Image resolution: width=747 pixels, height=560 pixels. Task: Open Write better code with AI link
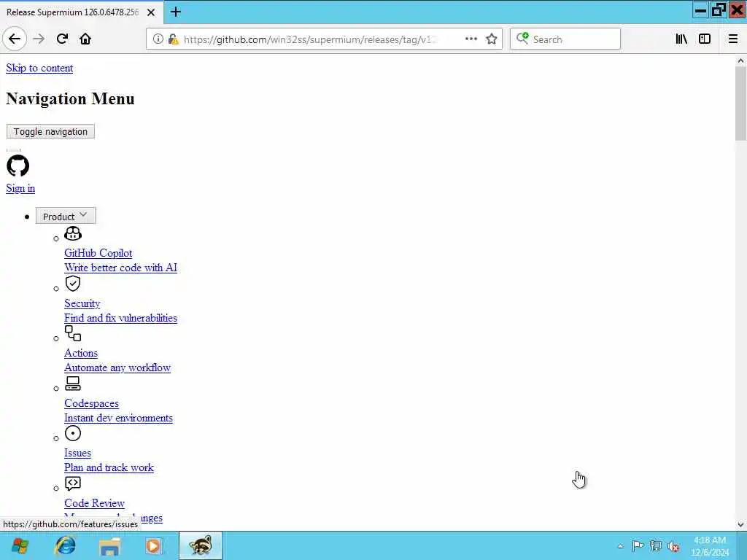pos(120,268)
